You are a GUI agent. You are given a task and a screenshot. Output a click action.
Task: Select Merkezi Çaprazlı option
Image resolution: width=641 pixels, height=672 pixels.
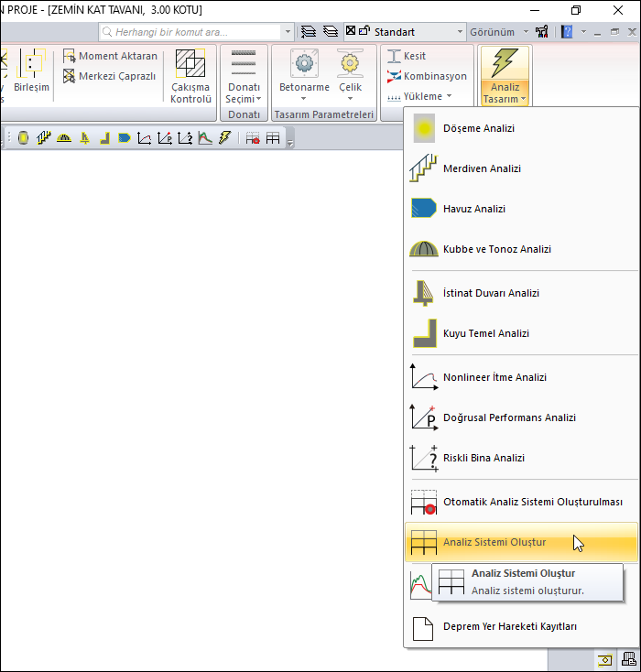coord(110,76)
